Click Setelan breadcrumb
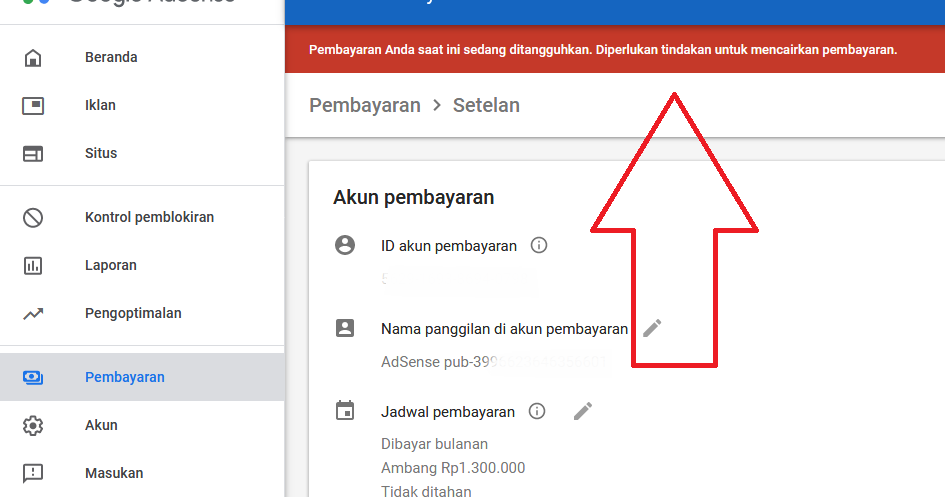This screenshot has width=945, height=497. pyautogui.click(x=486, y=105)
